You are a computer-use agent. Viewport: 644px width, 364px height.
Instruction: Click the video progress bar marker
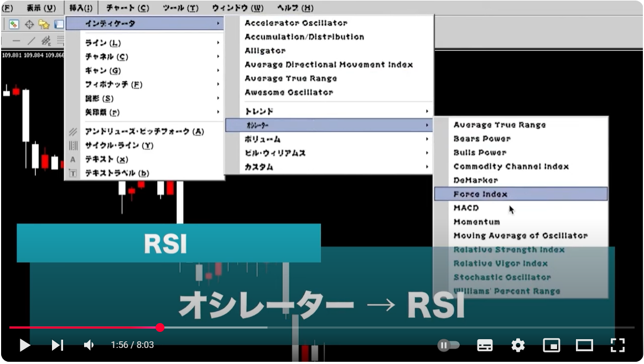[160, 327]
